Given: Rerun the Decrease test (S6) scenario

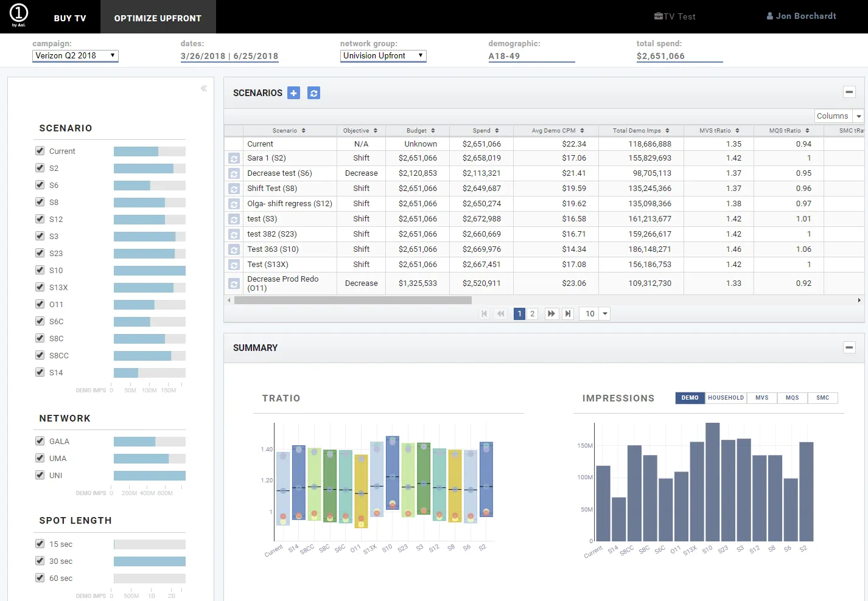Looking at the screenshot, I should 234,173.
